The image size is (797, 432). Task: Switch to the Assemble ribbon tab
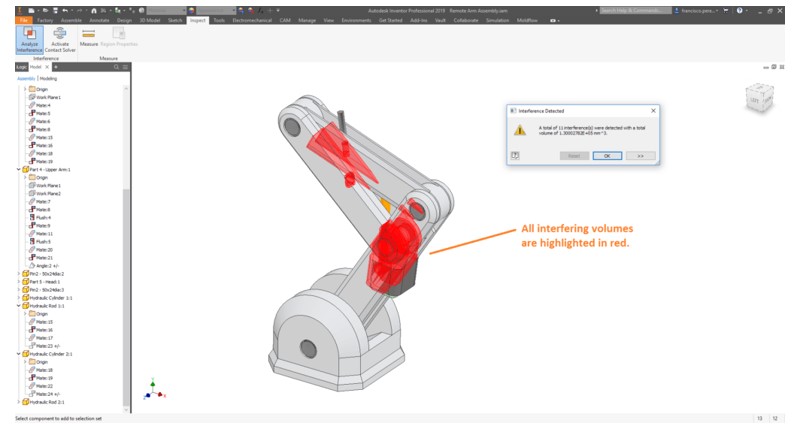tap(72, 20)
